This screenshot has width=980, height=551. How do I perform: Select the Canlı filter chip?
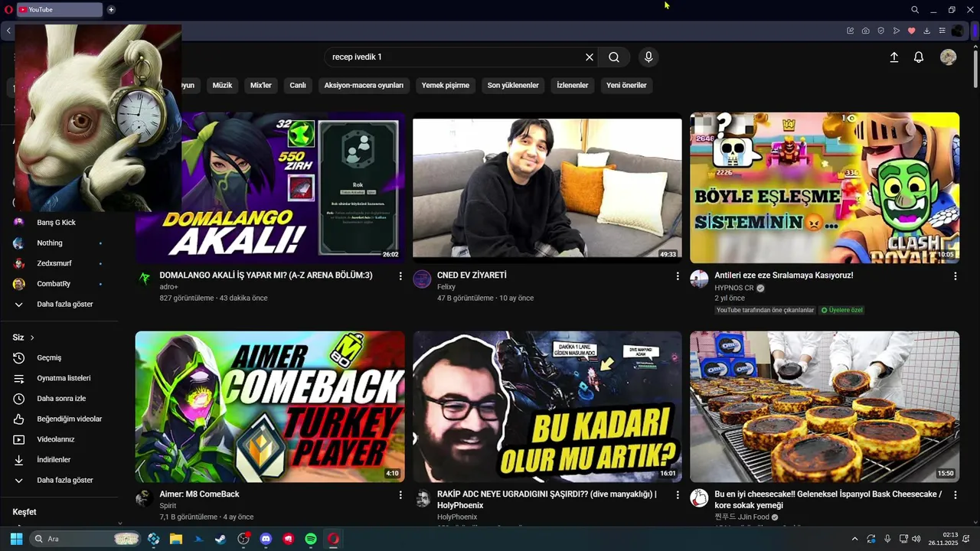(298, 85)
